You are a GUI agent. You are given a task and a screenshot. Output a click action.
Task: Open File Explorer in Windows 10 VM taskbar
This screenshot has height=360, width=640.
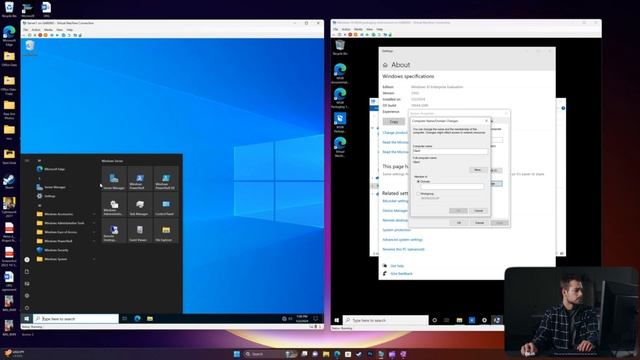pos(459,320)
